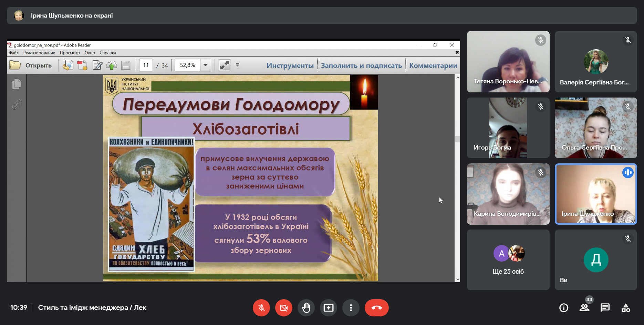Select Ірина Шульженко video tile
This screenshot has height=325, width=644.
pos(596,194)
